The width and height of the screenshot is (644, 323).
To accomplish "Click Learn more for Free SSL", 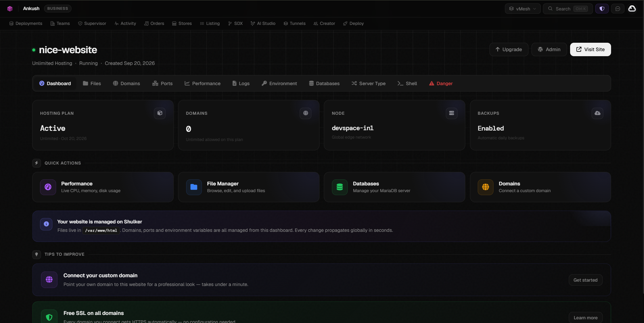I will 585,318.
